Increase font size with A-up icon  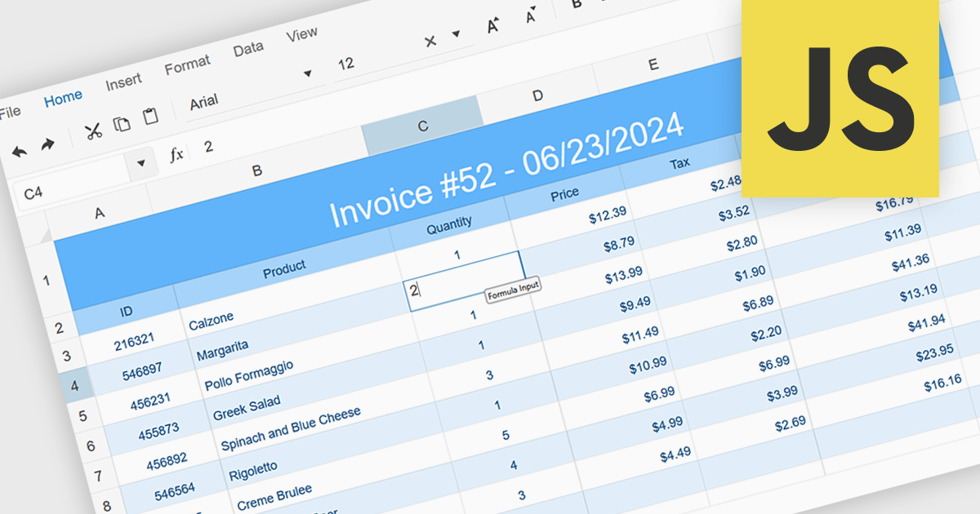[x=492, y=27]
